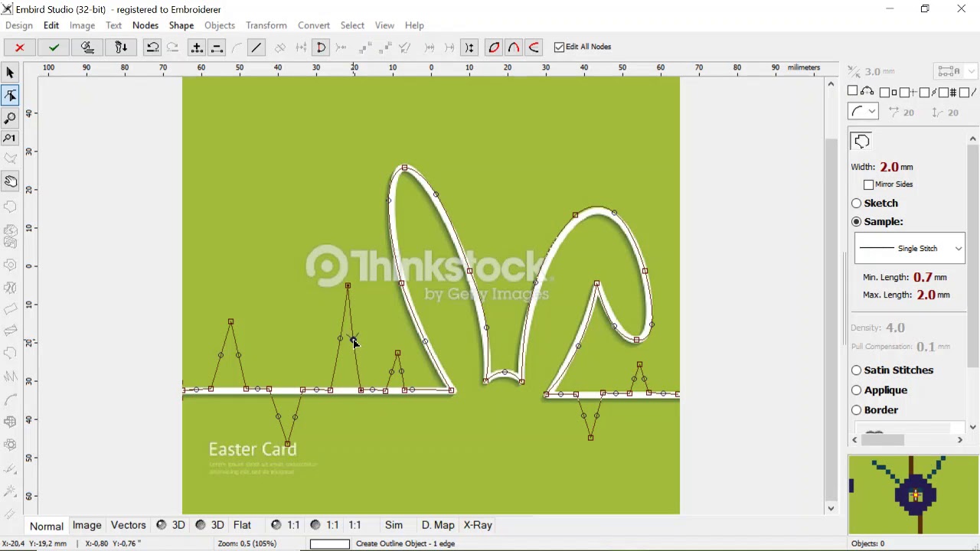Image resolution: width=980 pixels, height=551 pixels.
Task: Select the Applique radio button
Action: (x=856, y=390)
